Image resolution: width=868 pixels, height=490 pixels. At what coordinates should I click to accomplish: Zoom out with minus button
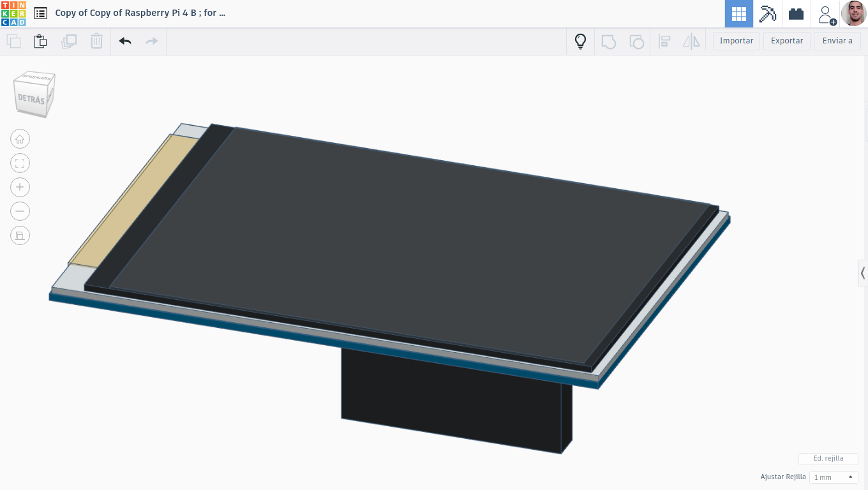point(20,211)
